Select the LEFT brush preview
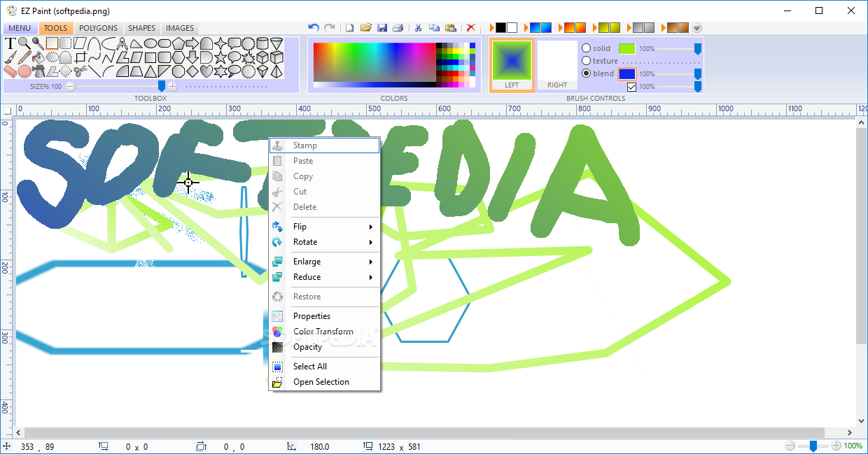The image size is (868, 454). (x=512, y=64)
